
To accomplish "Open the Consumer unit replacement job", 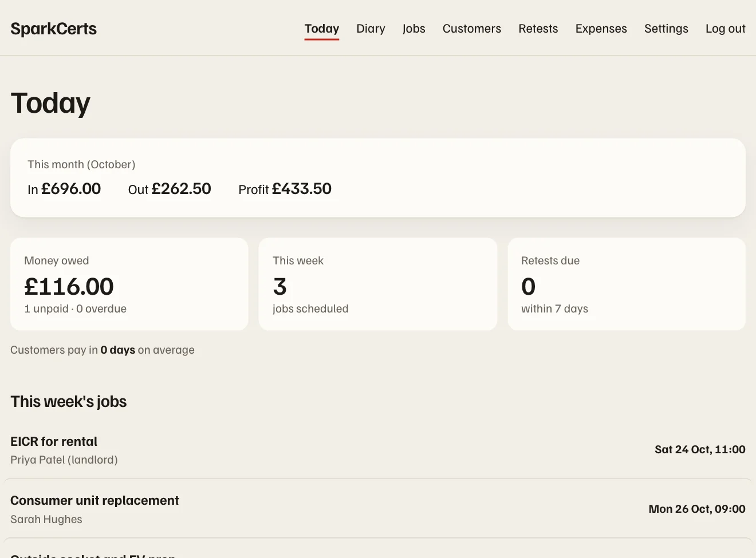I will click(378, 509).
